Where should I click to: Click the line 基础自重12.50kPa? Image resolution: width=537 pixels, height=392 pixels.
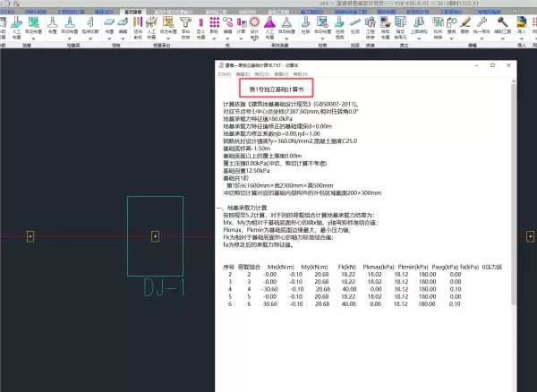pyautogui.click(x=246, y=171)
